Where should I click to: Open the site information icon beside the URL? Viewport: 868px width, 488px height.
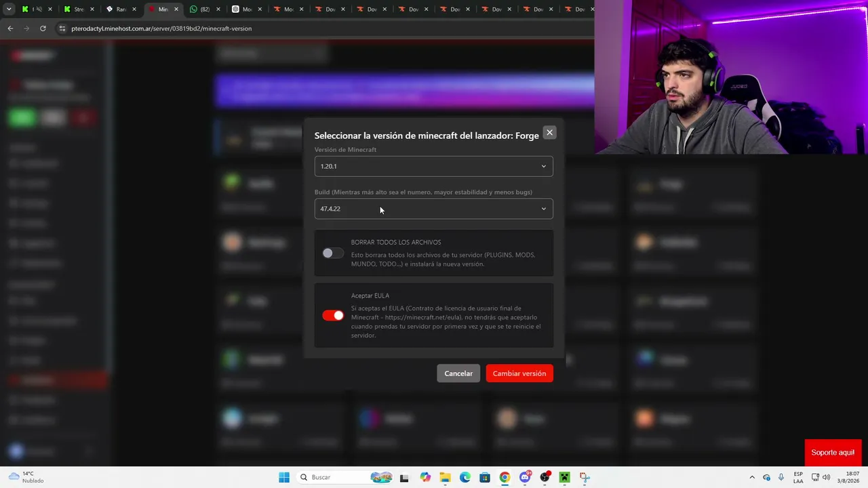62,28
